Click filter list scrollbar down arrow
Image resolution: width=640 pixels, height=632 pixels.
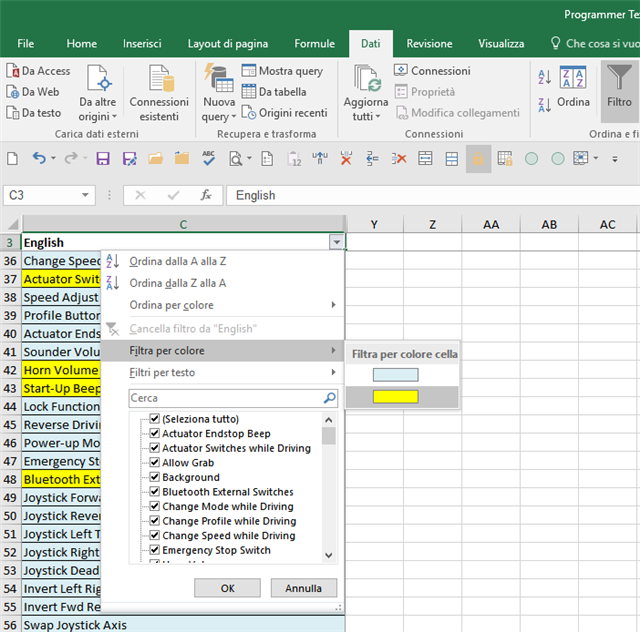[329, 555]
